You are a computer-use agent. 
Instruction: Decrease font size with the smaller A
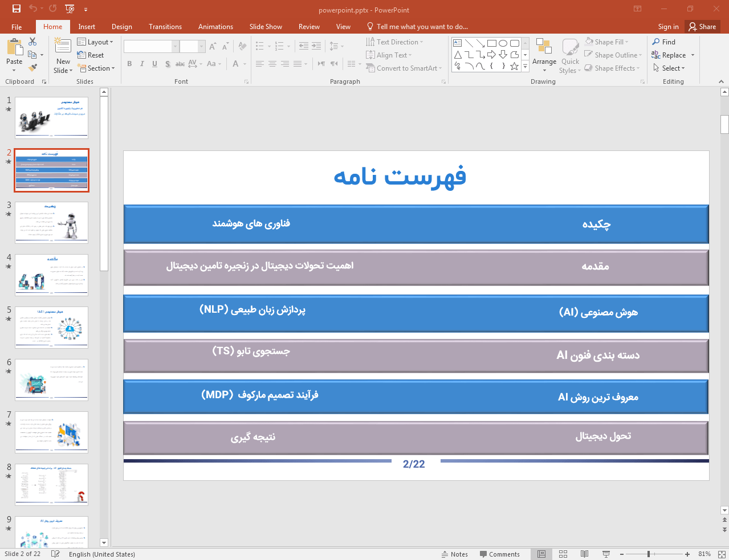coord(225,47)
